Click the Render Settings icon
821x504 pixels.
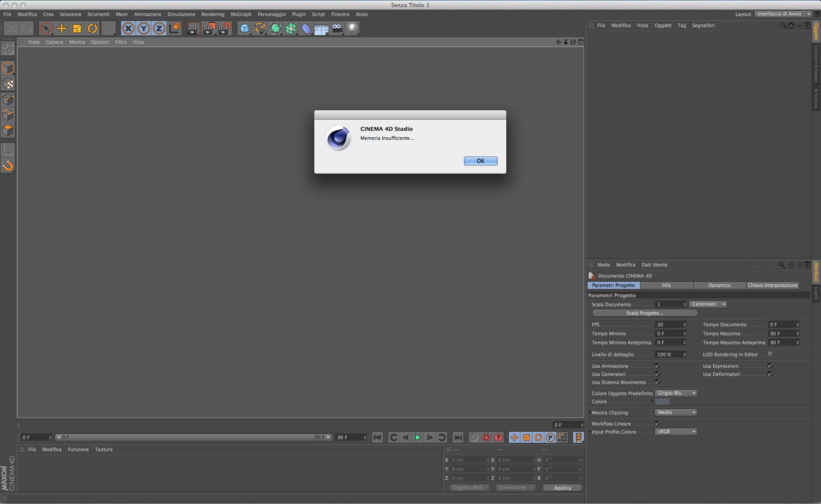pos(224,29)
